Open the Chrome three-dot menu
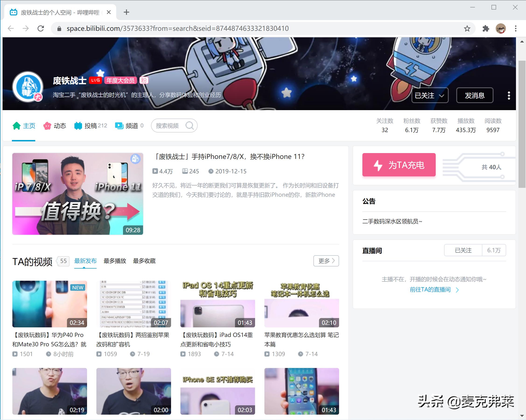 515,28
